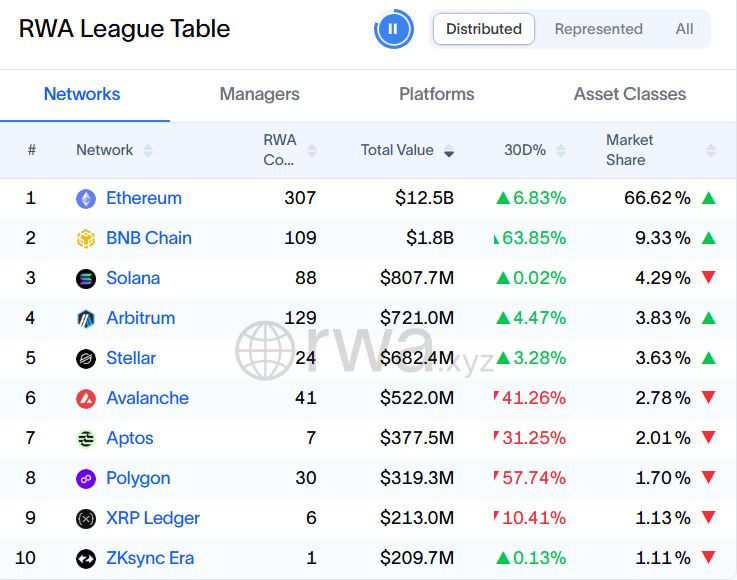Open the Avalanche network link
The width and height of the screenshot is (737, 580).
(x=148, y=398)
